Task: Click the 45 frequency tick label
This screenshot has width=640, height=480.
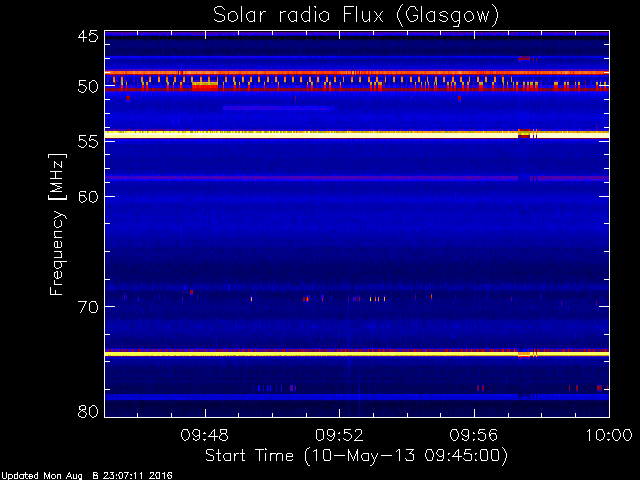Action: [x=88, y=36]
